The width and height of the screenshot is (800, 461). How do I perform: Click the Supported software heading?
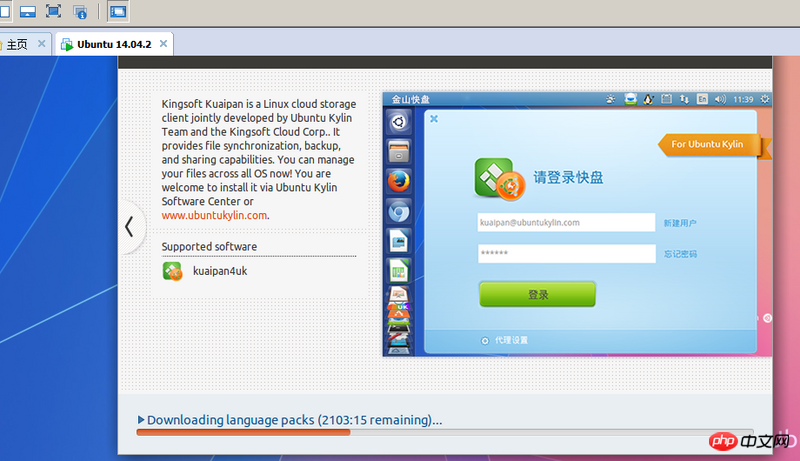click(x=209, y=247)
